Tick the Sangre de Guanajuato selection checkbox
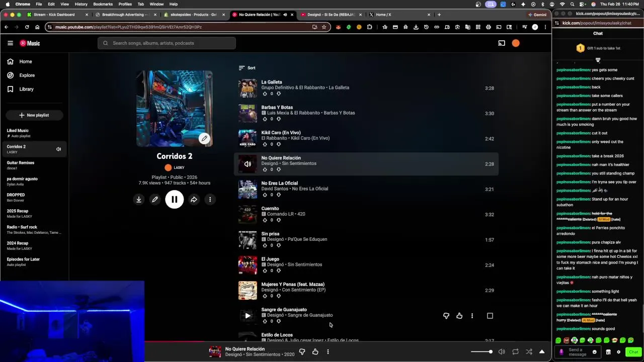 pyautogui.click(x=490, y=316)
